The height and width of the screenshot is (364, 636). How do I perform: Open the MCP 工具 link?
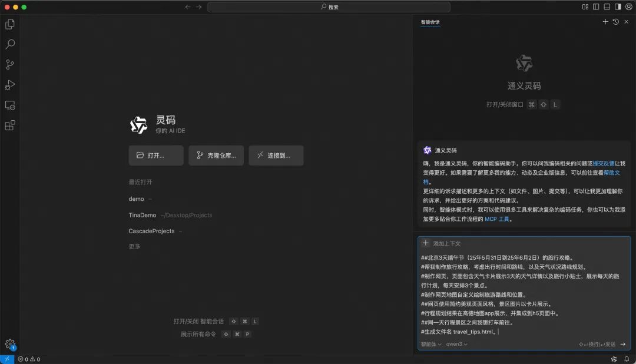(x=497, y=219)
